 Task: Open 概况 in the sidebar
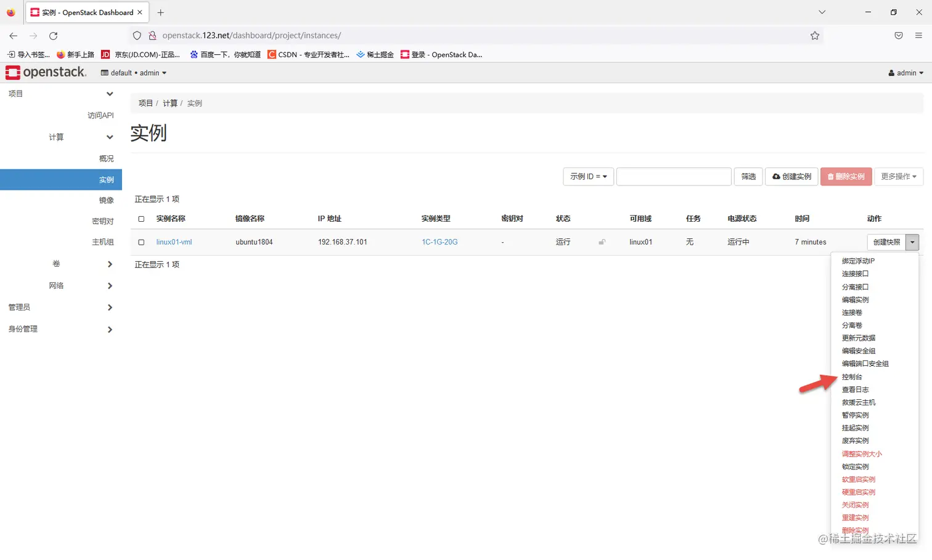pyautogui.click(x=107, y=158)
